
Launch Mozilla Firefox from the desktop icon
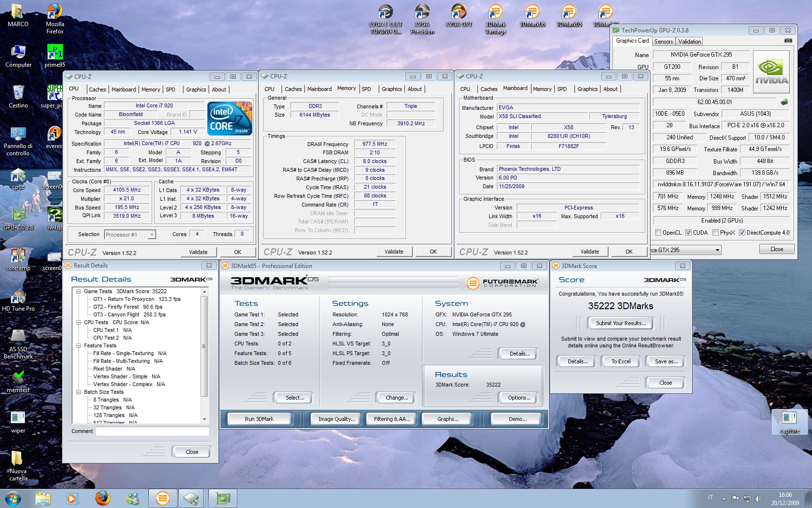55,19
